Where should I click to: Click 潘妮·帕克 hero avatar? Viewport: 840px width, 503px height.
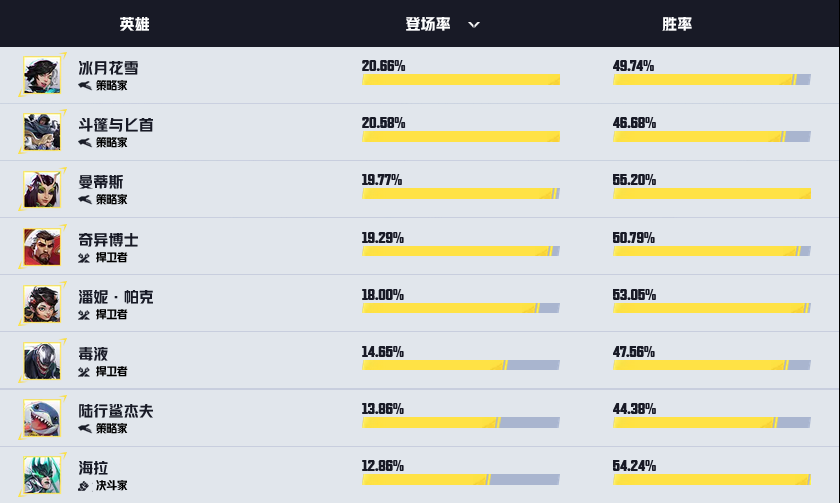[x=42, y=304]
